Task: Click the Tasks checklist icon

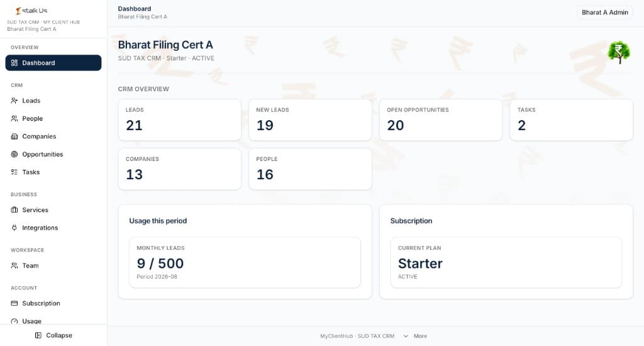Action: coord(14,172)
